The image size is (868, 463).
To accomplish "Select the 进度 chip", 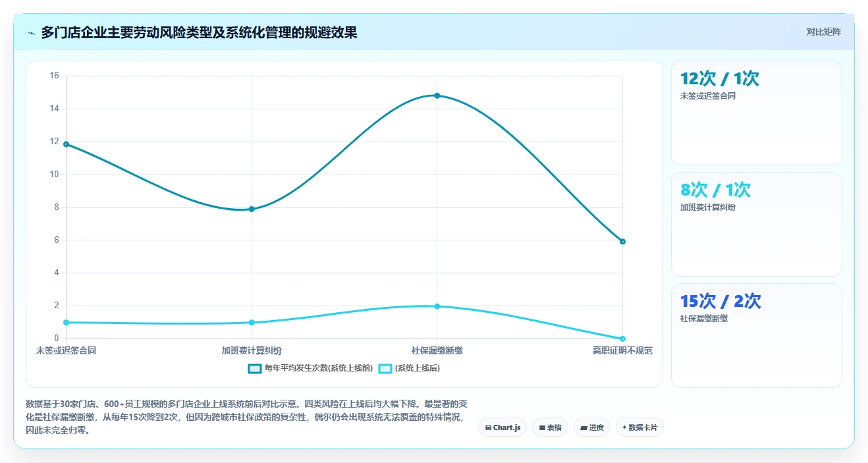I will point(592,427).
